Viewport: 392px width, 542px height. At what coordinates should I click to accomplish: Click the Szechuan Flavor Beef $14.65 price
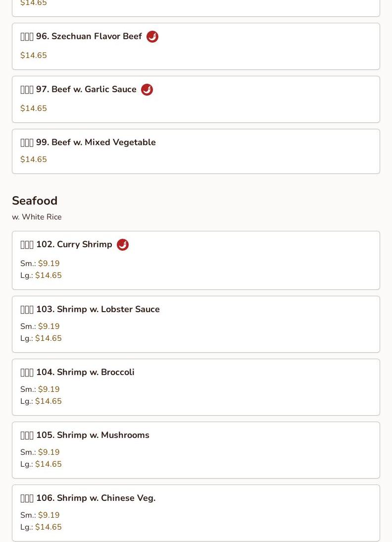(x=34, y=55)
